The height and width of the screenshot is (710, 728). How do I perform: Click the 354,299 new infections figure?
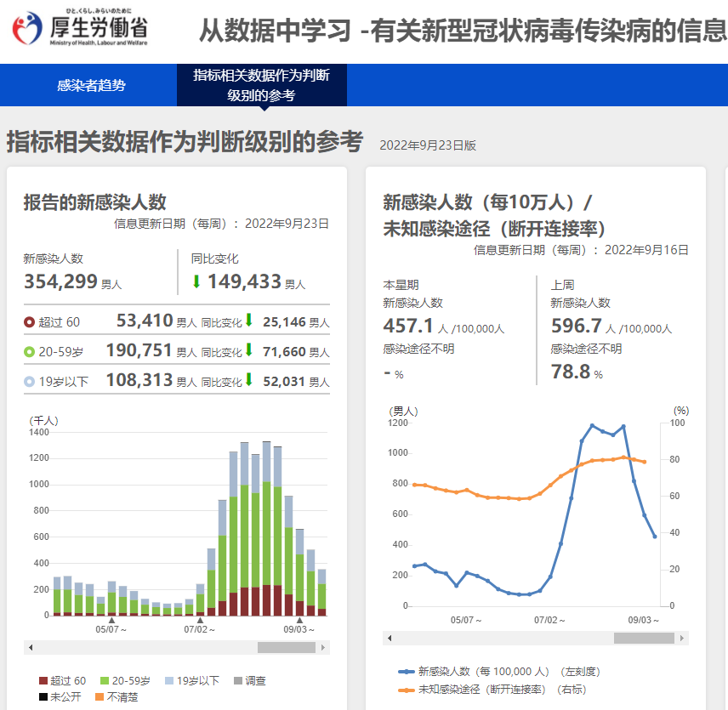click(x=61, y=281)
